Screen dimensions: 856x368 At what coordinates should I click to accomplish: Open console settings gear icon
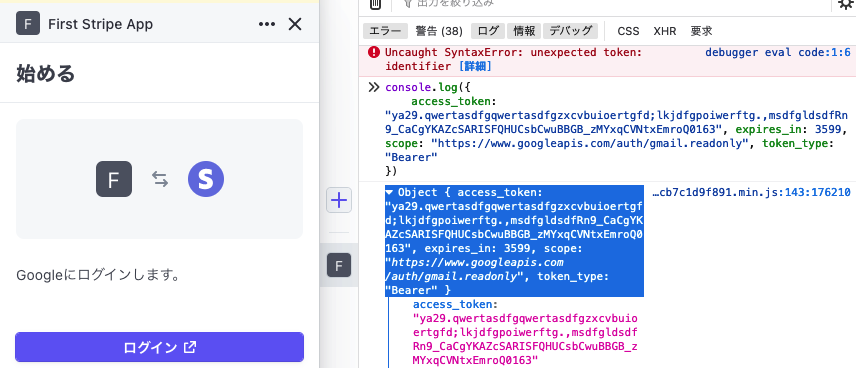(x=845, y=4)
